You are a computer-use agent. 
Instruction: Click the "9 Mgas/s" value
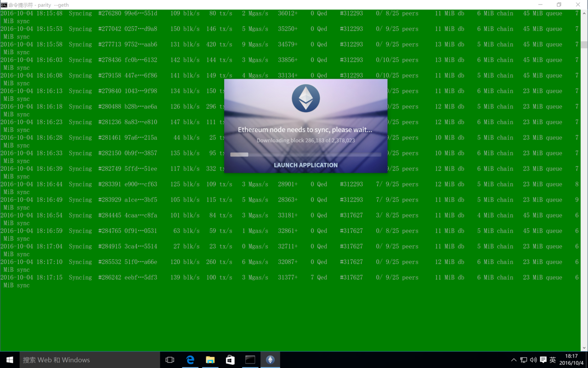[x=255, y=45]
